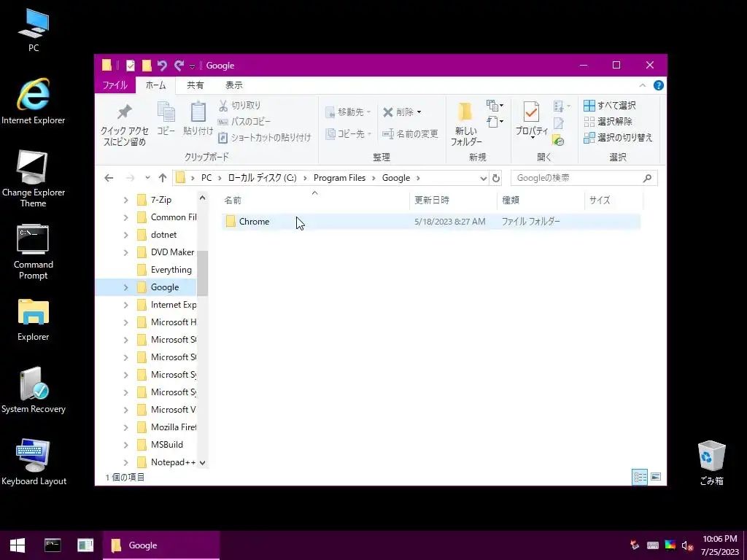This screenshot has height=560, width=747.
Task: Click Cut (切り取り) in the clipboard group
Action: point(239,105)
